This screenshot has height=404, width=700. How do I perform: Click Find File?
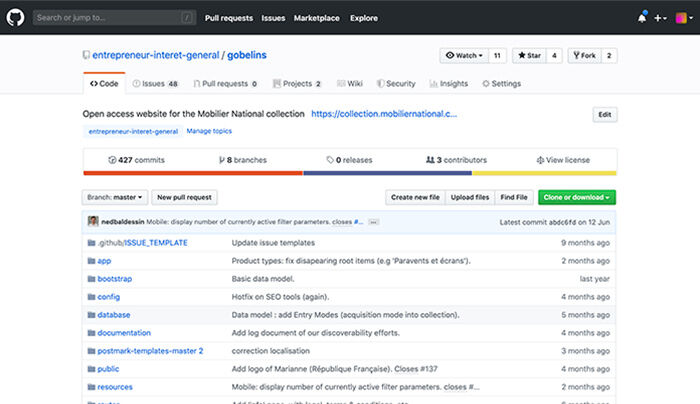coord(514,197)
